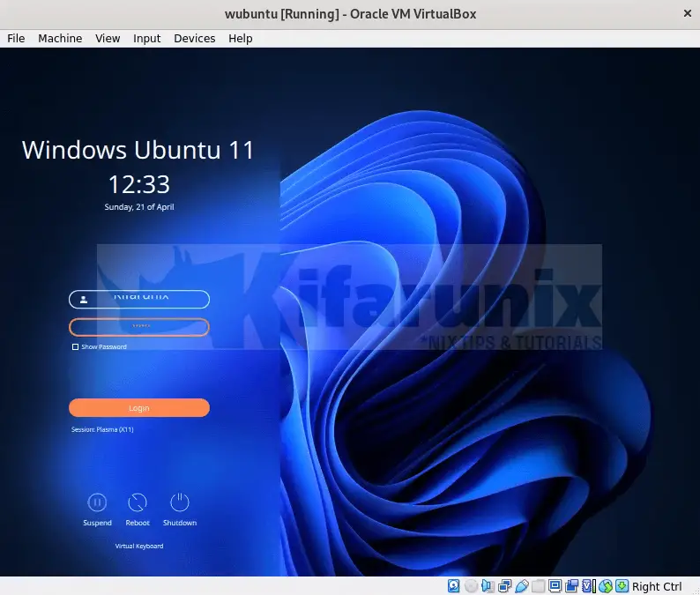Open the View menu
This screenshot has height=595, width=700.
pos(108,39)
